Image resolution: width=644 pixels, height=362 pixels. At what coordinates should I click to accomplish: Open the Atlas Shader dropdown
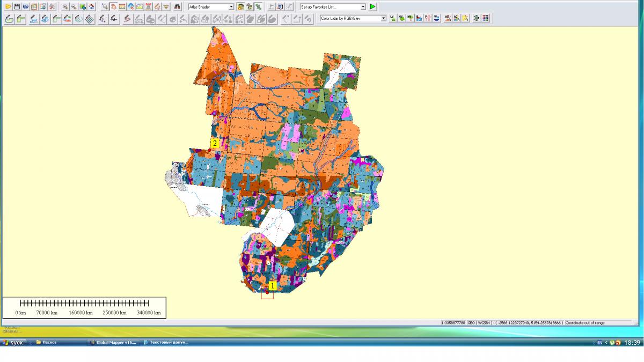[231, 7]
